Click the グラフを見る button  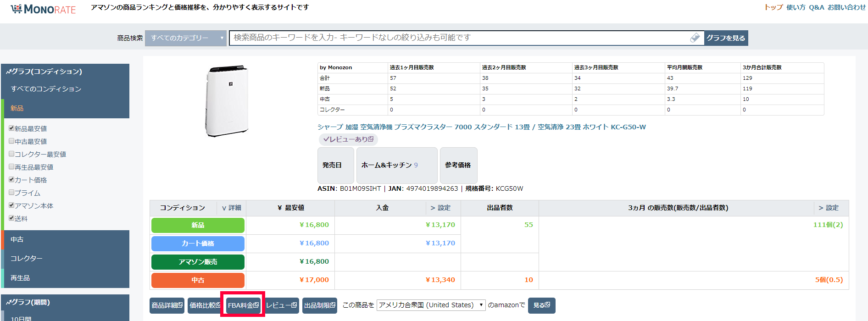point(726,38)
